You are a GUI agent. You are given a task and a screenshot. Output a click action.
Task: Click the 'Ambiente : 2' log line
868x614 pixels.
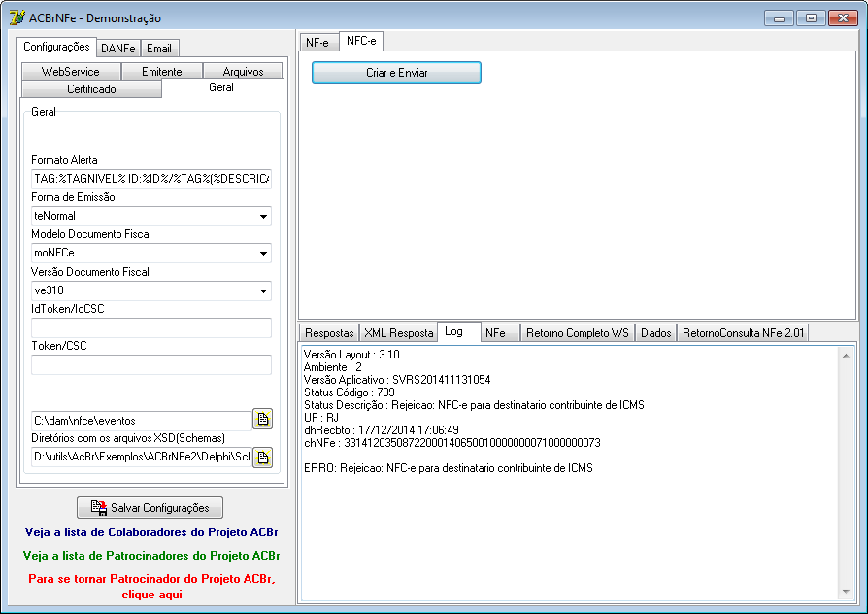[333, 367]
